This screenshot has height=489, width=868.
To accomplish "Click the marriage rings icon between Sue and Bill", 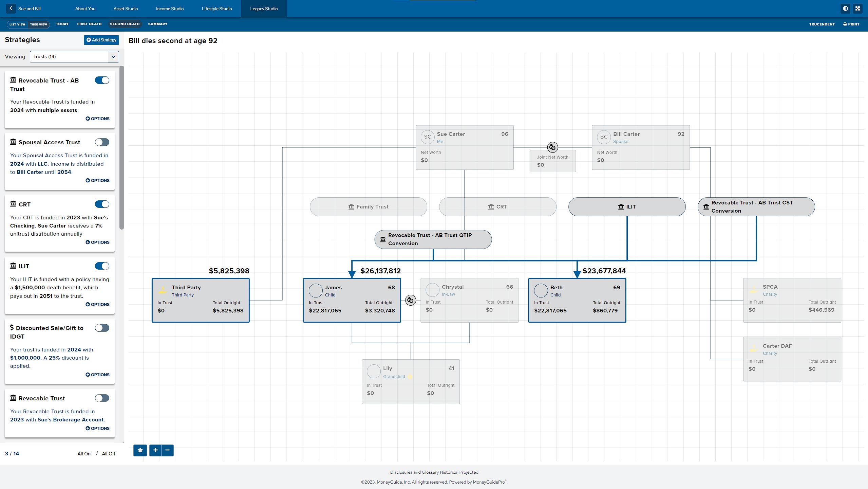I will coord(552,147).
